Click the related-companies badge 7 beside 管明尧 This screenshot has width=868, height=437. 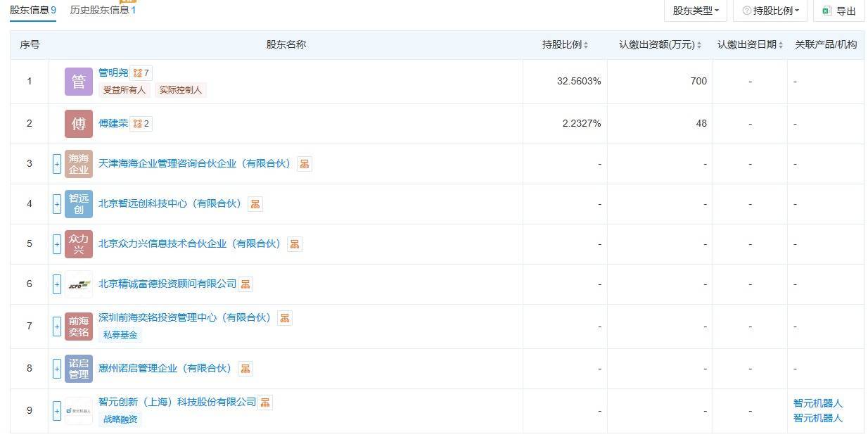click(141, 73)
